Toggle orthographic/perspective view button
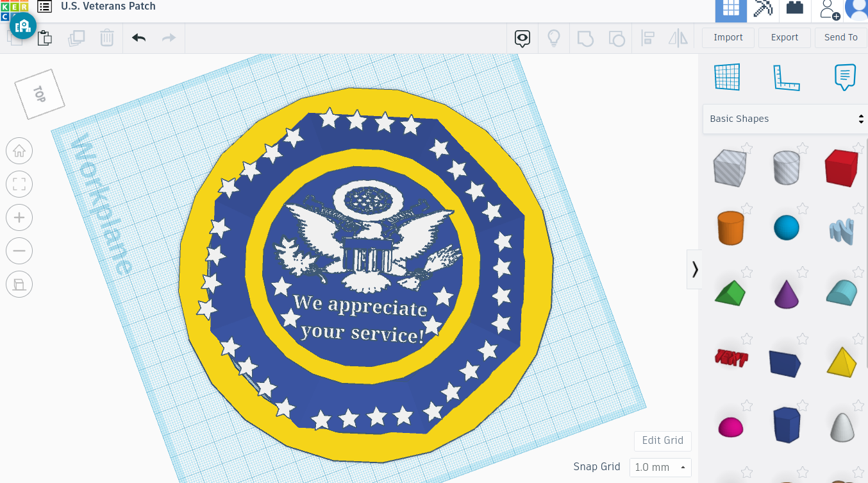Viewport: 868px width, 483px height. (x=19, y=285)
